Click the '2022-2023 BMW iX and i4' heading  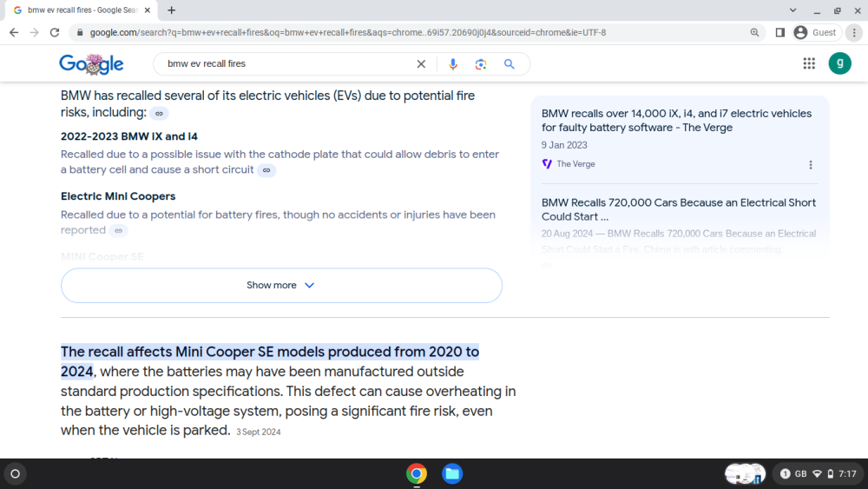coord(129,136)
